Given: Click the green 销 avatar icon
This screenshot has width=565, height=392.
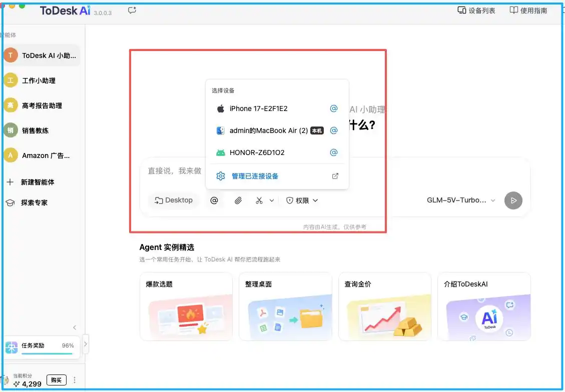Looking at the screenshot, I should (11, 130).
